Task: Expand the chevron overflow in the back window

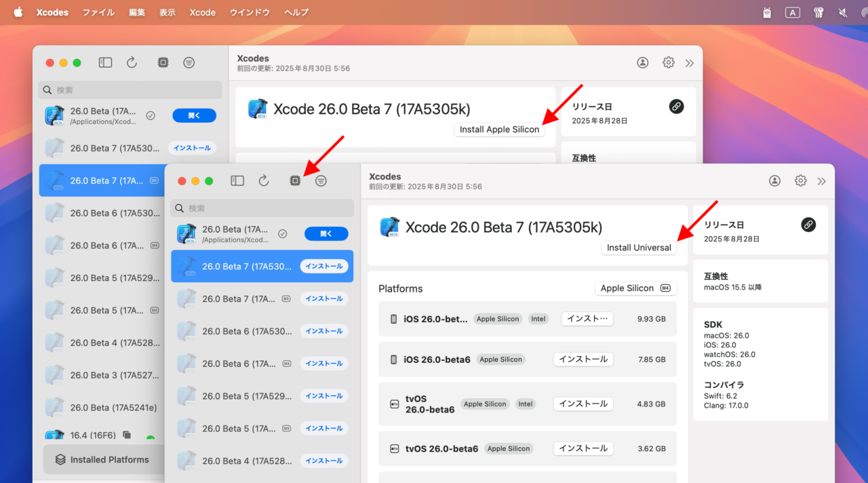Action: tap(690, 62)
